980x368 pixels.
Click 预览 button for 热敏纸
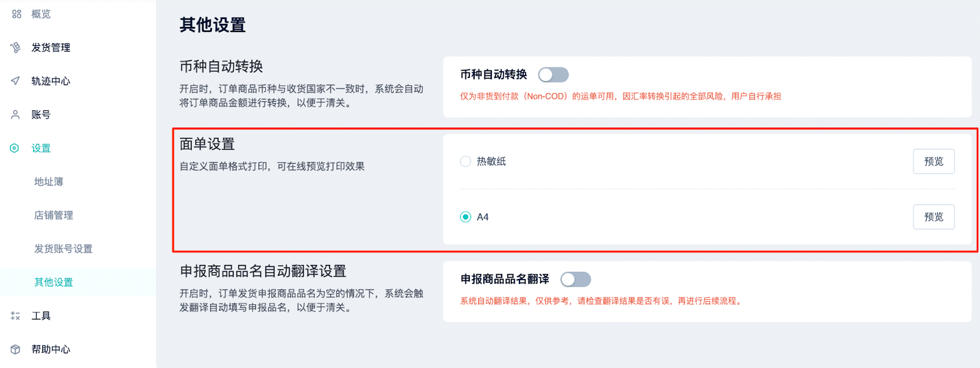pyautogui.click(x=933, y=161)
